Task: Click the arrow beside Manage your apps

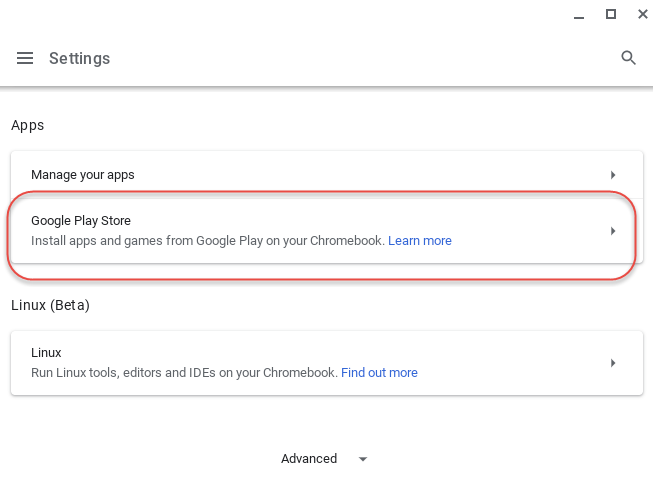Action: (x=613, y=175)
